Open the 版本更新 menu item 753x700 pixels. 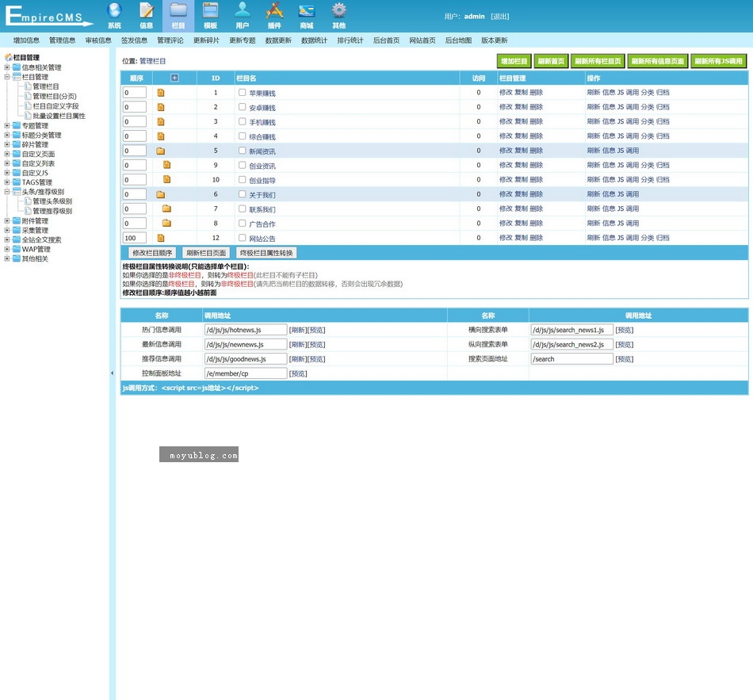click(x=495, y=40)
